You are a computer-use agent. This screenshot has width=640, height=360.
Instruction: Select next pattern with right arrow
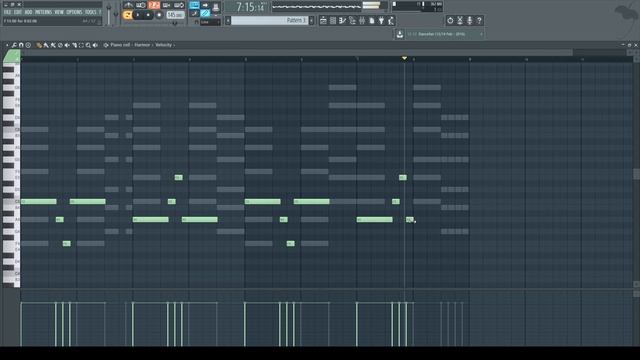click(x=312, y=20)
